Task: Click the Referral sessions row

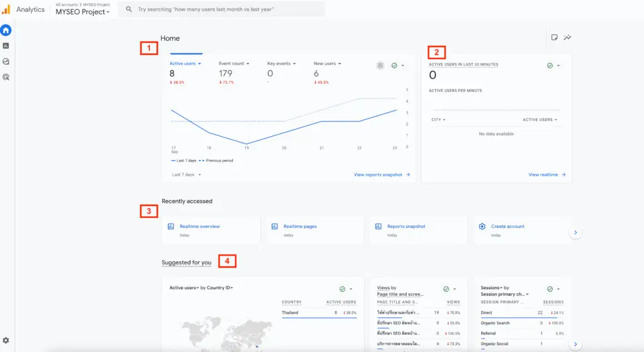Action: click(x=522, y=334)
